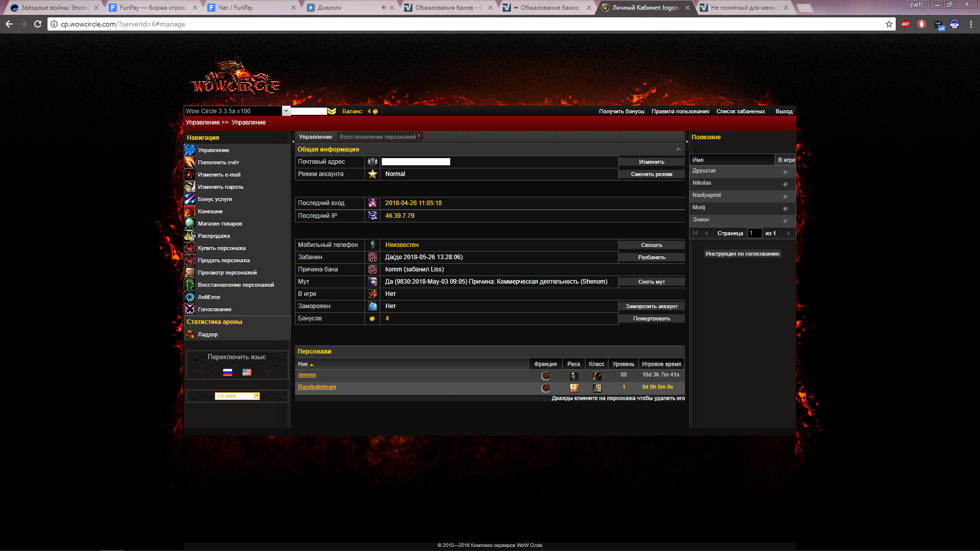Open Магазин товаров from the navigation icon
This screenshot has height=551, width=980.
190,223
